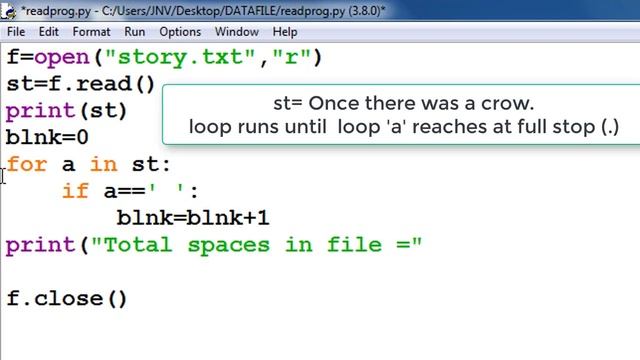The height and width of the screenshot is (360, 640).
Task: Click the line st=f.read()
Action: 81,84
